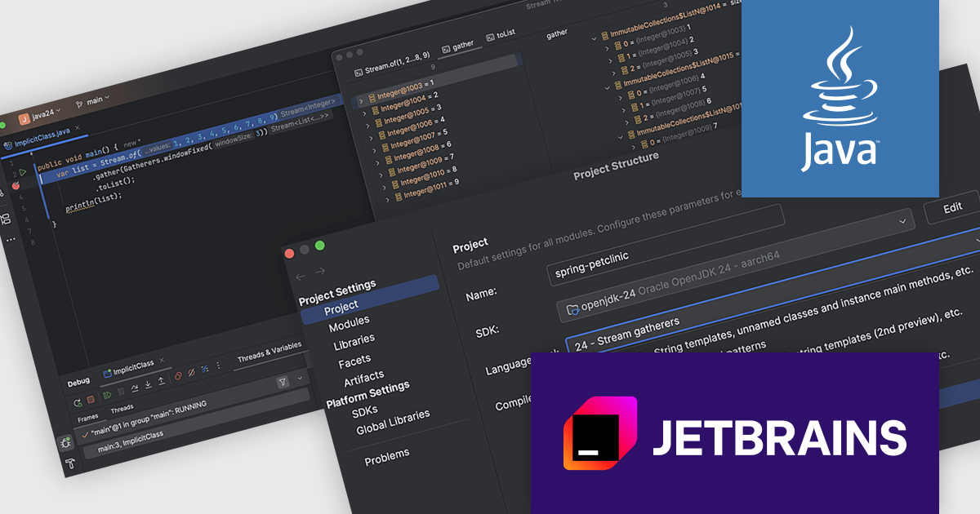This screenshot has height=514, width=980.
Task: Expand the Integer@1006 = 4 node
Action: (x=371, y=138)
